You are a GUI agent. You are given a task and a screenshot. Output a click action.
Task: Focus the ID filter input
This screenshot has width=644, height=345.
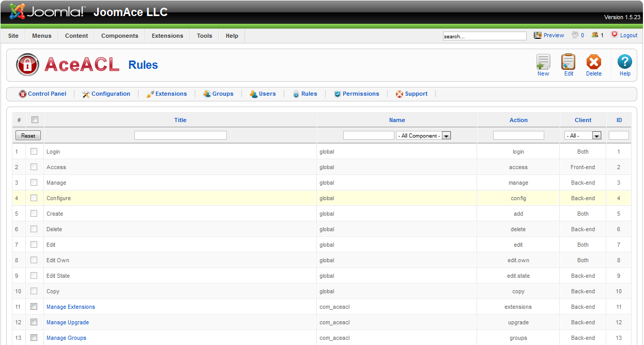pyautogui.click(x=619, y=136)
